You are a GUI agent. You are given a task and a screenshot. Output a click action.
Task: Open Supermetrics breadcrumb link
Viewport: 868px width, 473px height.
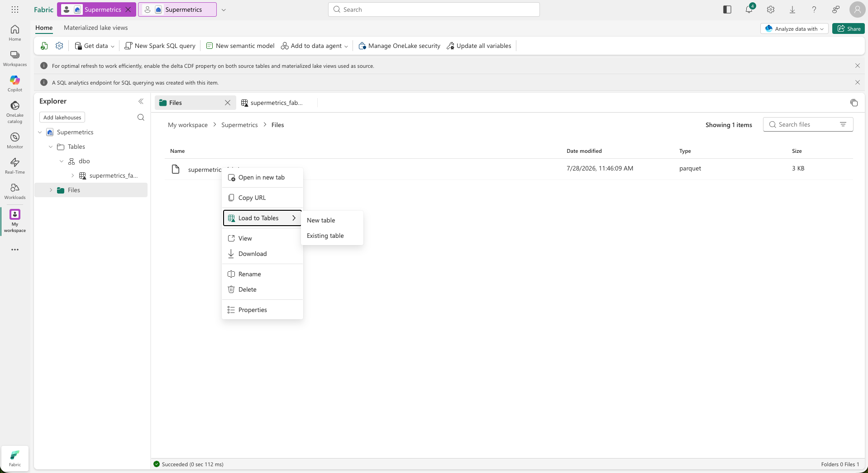point(239,125)
